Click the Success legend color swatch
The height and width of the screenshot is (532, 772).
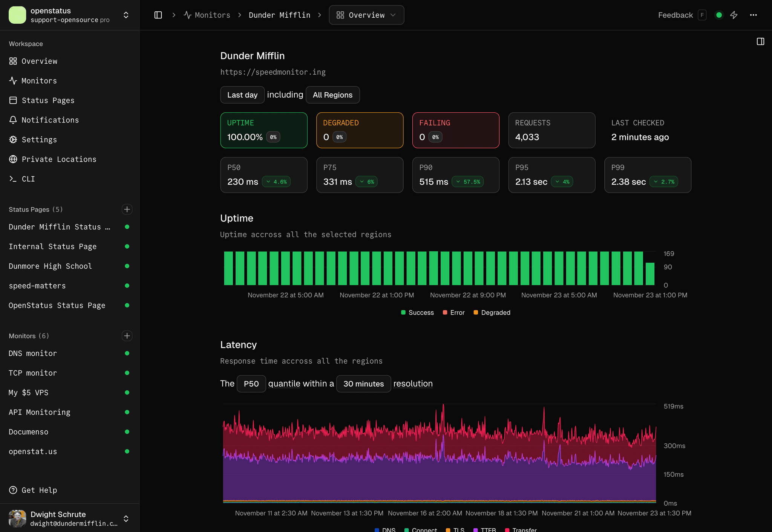(403, 312)
